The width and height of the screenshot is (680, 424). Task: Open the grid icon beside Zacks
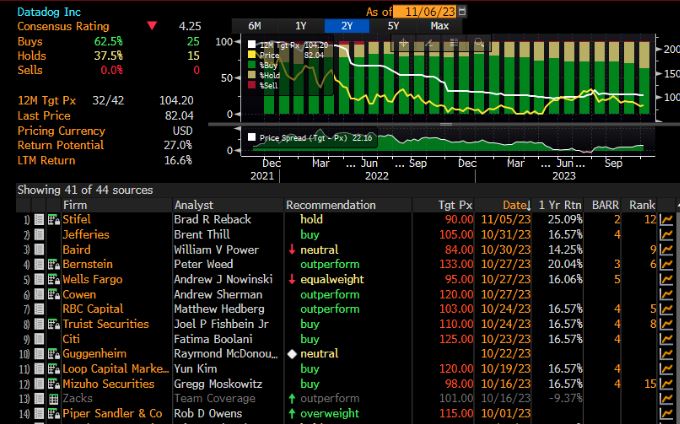(x=54, y=398)
